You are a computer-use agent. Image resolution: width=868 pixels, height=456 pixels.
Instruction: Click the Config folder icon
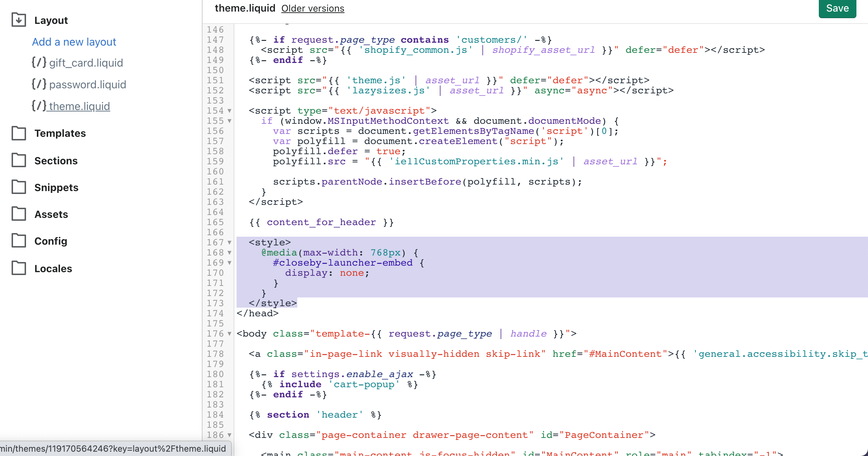coord(19,241)
